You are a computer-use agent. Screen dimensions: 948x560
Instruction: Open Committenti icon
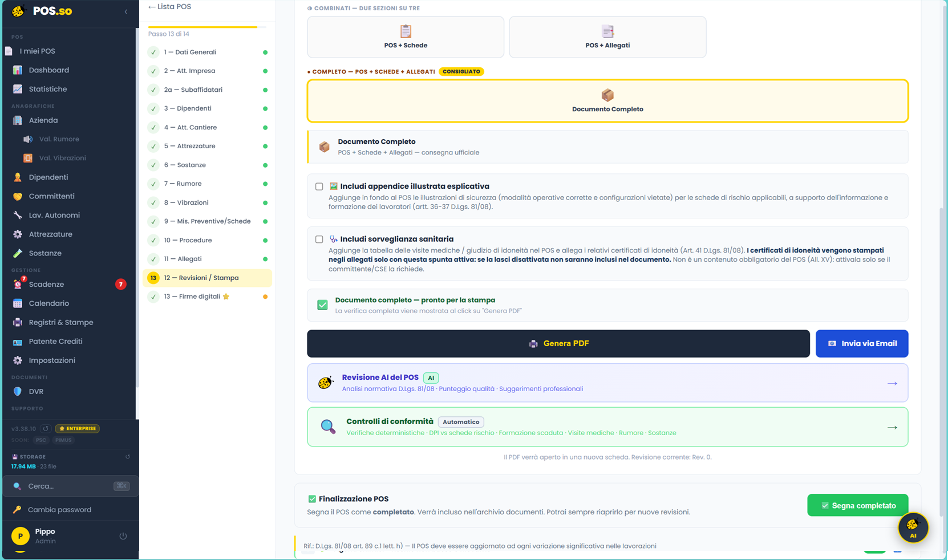click(18, 196)
